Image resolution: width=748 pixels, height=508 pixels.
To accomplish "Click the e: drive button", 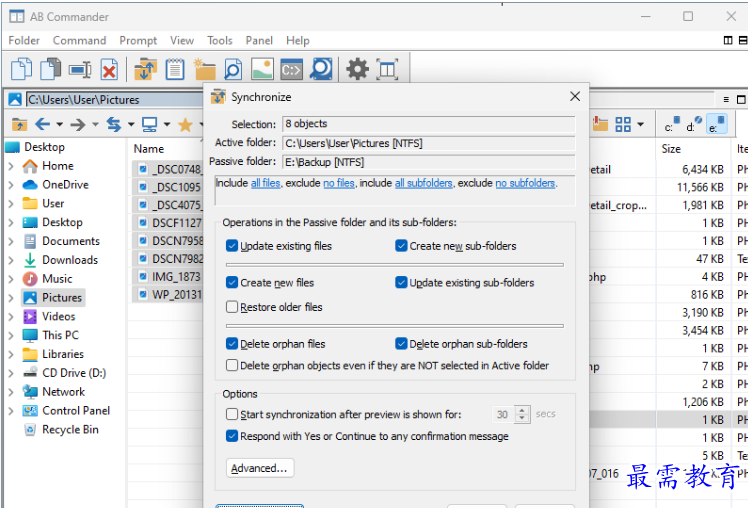I will 717,124.
